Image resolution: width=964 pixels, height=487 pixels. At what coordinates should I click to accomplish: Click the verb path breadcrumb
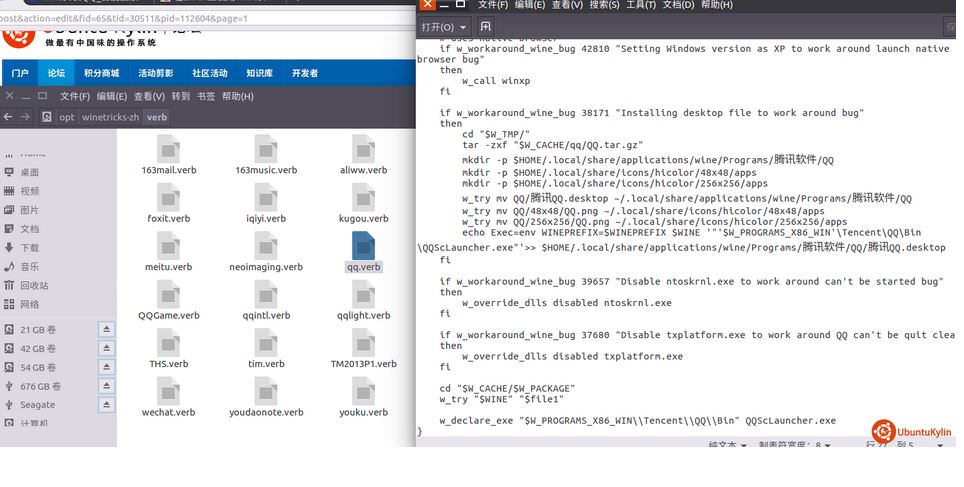click(x=157, y=117)
